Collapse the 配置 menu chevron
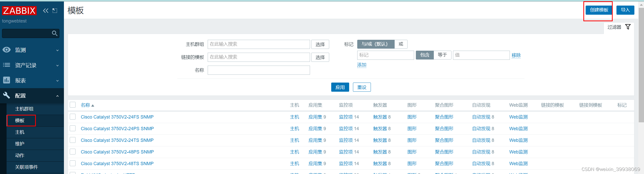The width and height of the screenshot is (644, 174). click(57, 96)
